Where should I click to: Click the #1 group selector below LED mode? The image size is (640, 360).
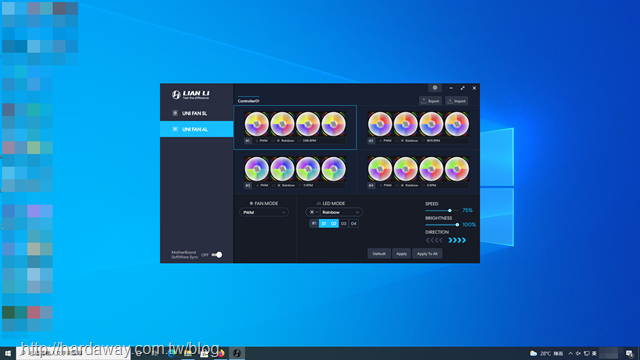pos(313,223)
